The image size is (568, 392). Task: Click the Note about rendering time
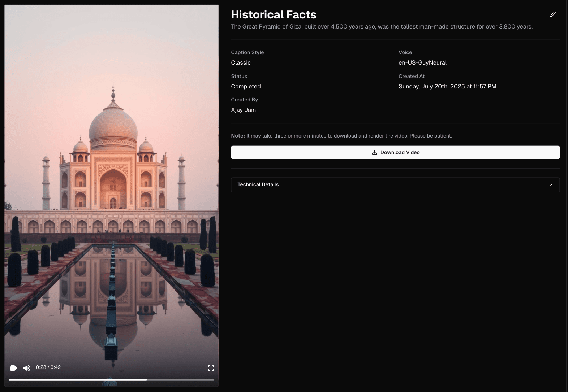(341, 136)
